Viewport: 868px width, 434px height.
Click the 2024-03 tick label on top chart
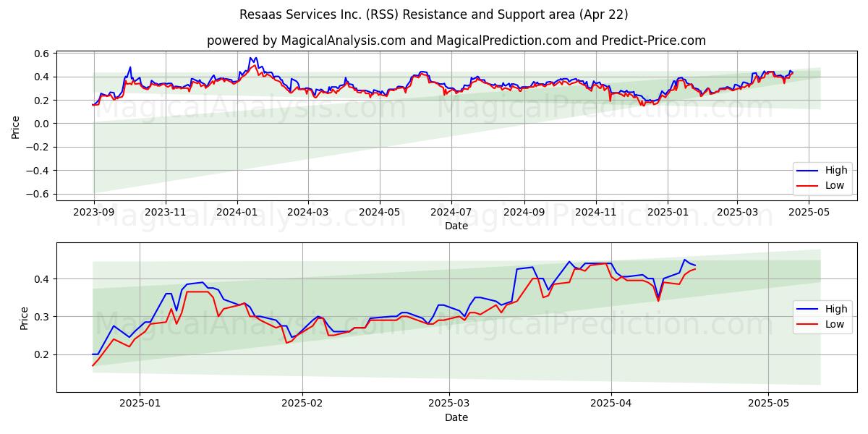tap(308, 212)
